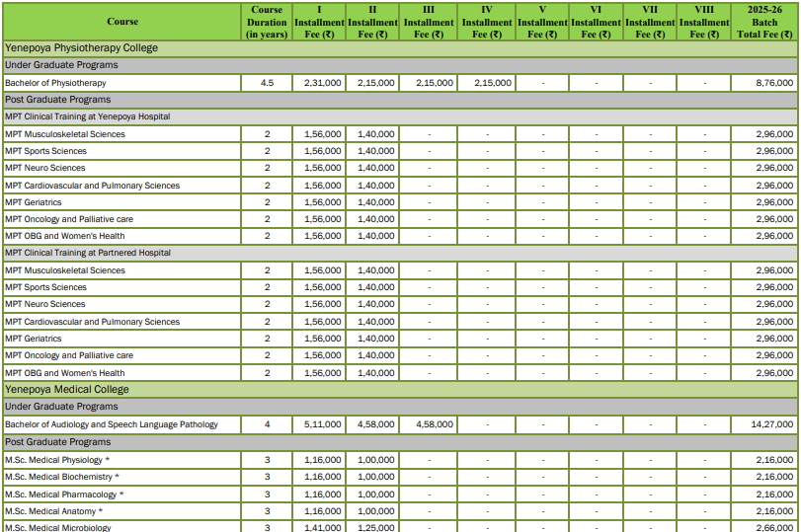Select the Course Duration column header
The height and width of the screenshot is (532, 801).
point(267,22)
